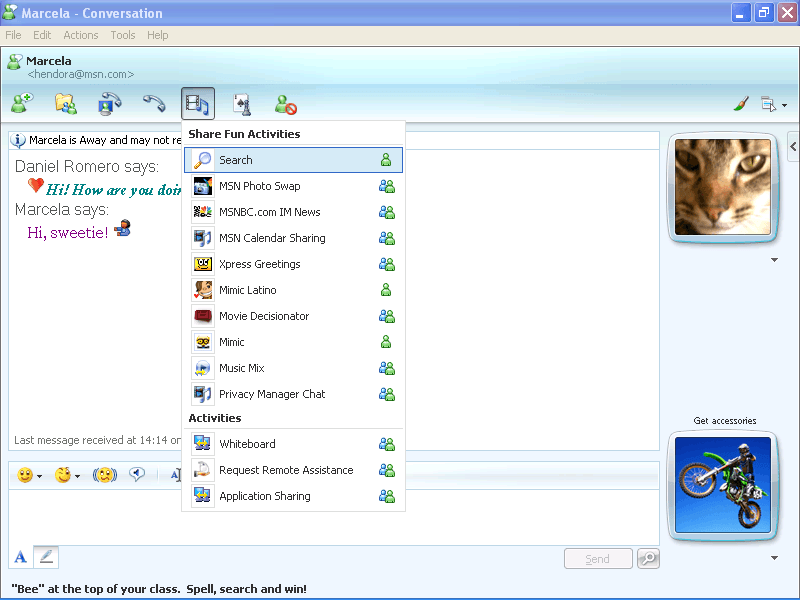Open the games icon on the toolbar
The height and width of the screenshot is (600, 800).
coord(241,103)
